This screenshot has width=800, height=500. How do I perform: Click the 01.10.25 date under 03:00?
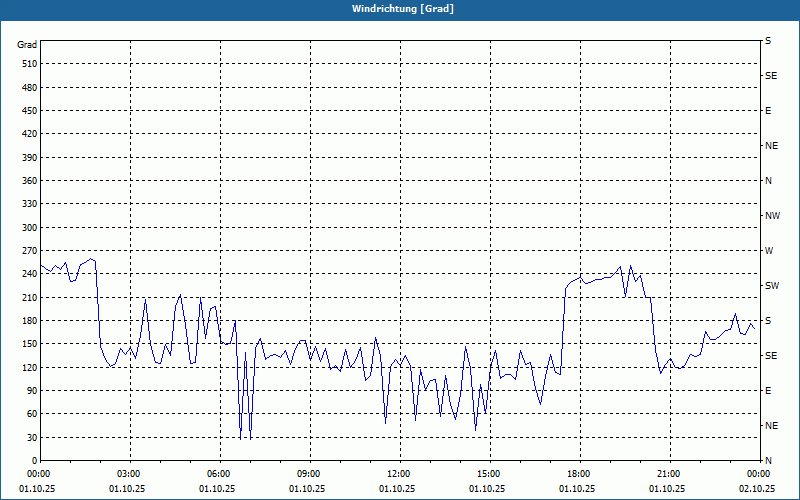pos(127,489)
